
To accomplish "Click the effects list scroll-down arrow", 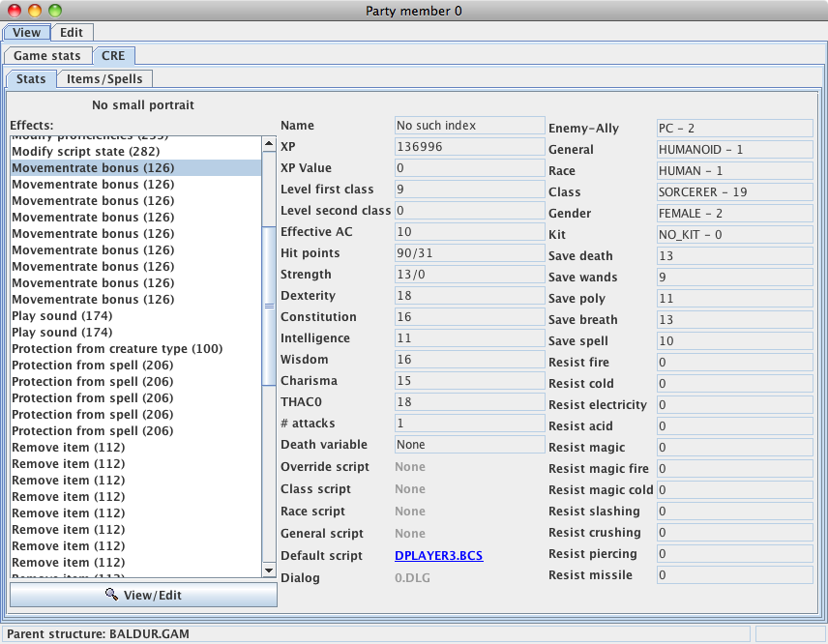I will (270, 571).
